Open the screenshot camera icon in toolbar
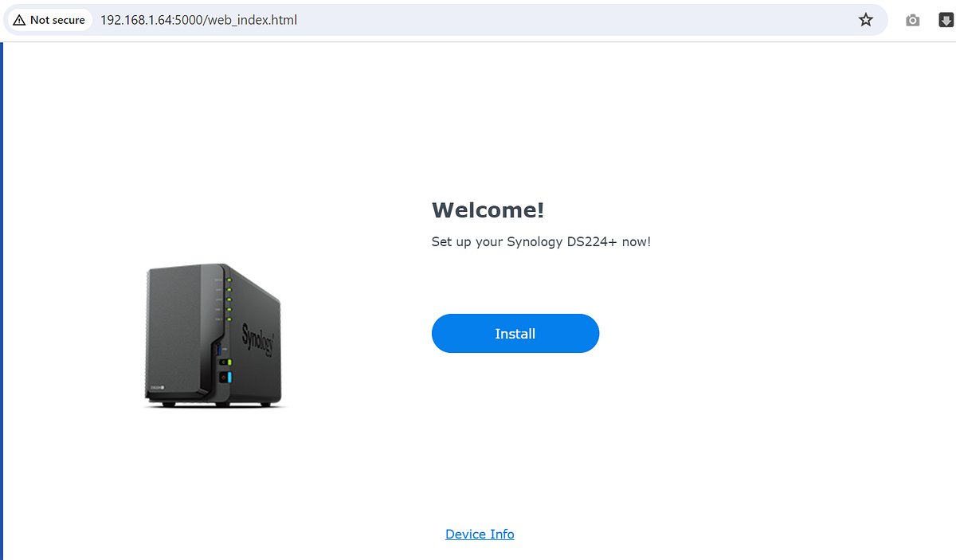Image resolution: width=956 pixels, height=560 pixels. 912,20
